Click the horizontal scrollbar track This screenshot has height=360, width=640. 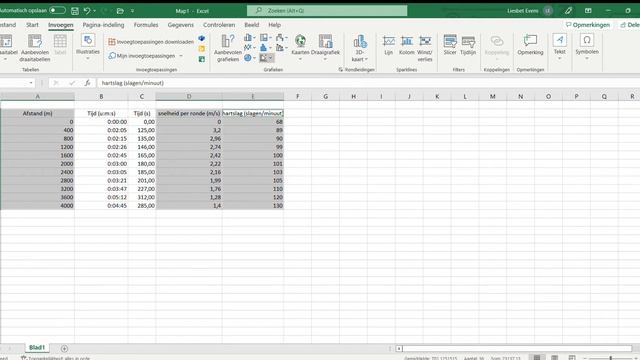[x=517, y=349]
